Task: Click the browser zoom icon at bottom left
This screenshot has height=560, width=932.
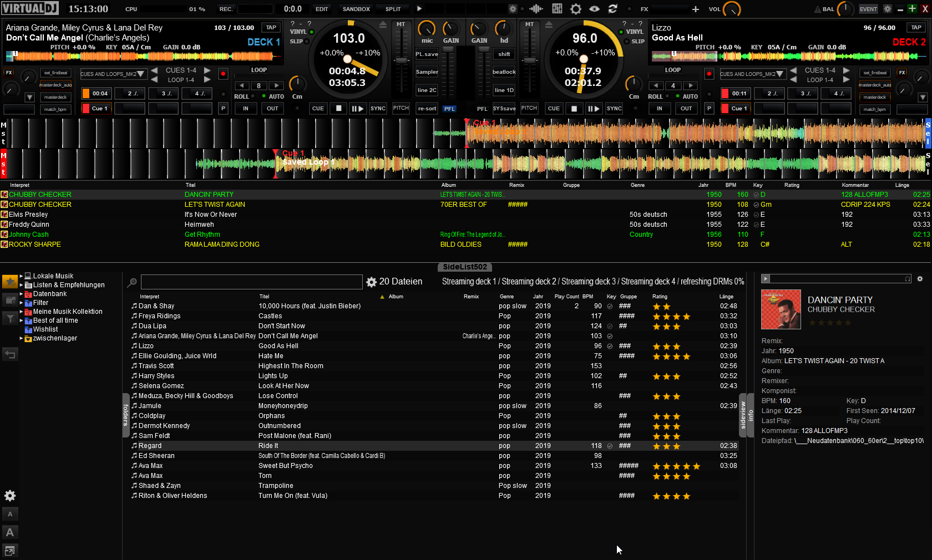Action: point(10,551)
